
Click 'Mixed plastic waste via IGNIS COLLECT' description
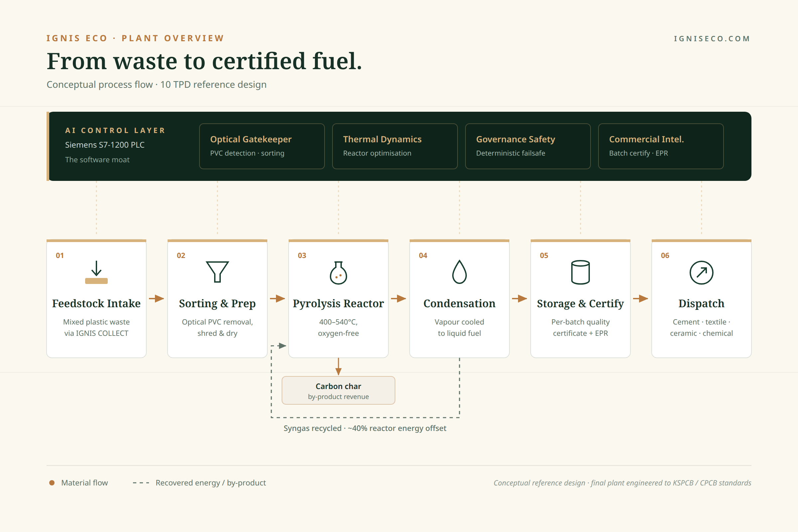coord(96,328)
